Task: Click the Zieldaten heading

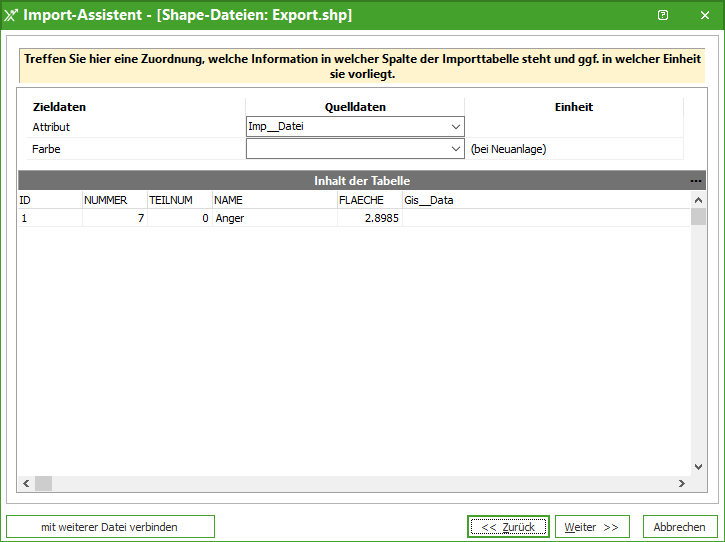Action: point(59,107)
